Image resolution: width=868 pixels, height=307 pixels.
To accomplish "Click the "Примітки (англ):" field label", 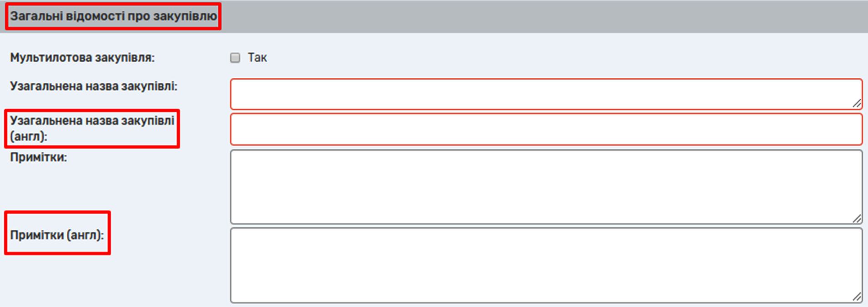I will click(57, 235).
